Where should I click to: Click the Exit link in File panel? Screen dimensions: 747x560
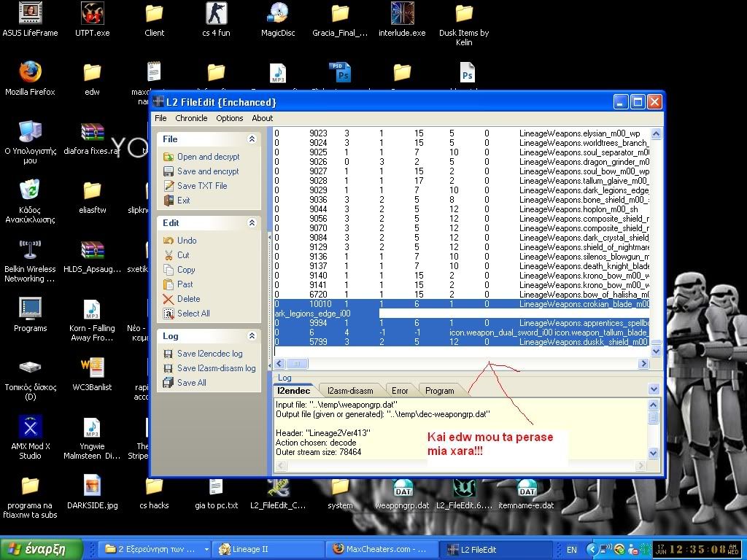coord(183,201)
